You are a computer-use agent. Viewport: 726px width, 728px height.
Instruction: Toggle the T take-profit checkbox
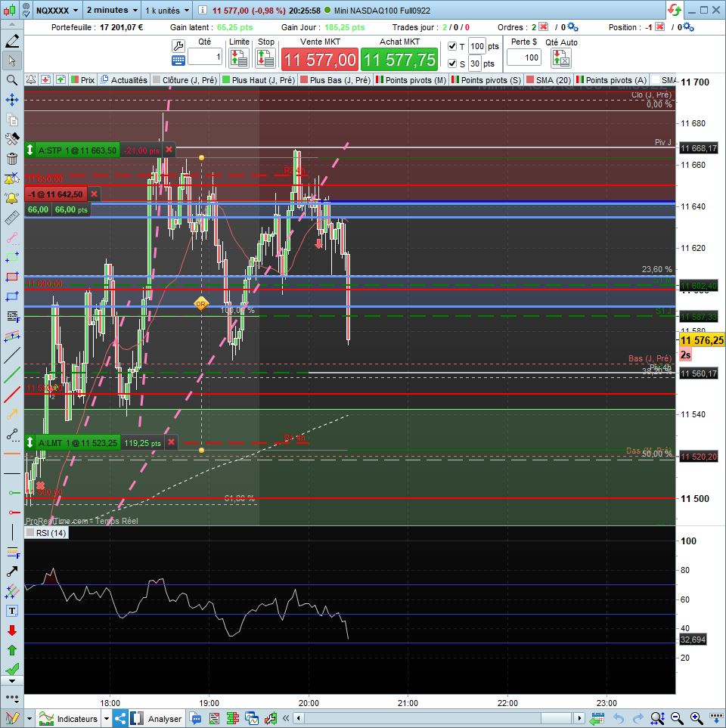pos(452,46)
